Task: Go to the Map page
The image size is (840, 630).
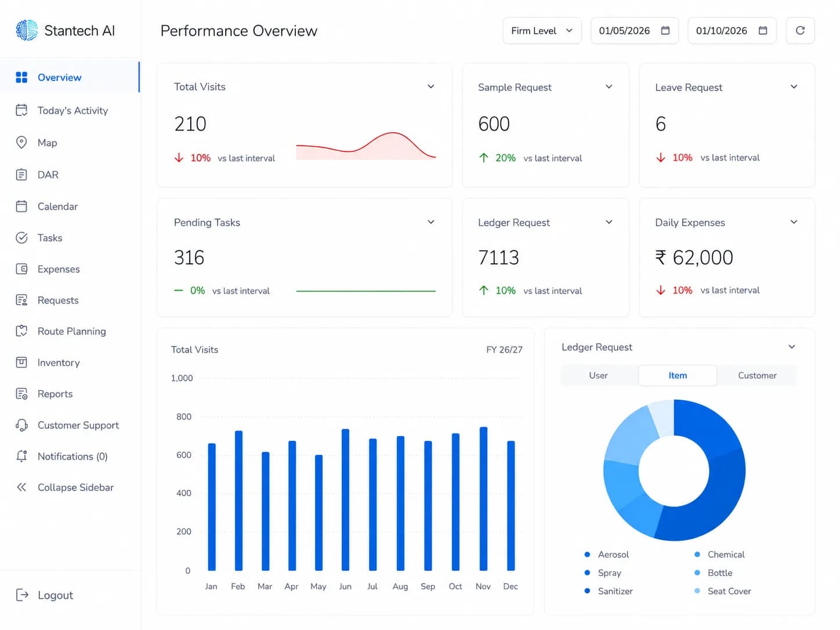Action: (x=70, y=143)
